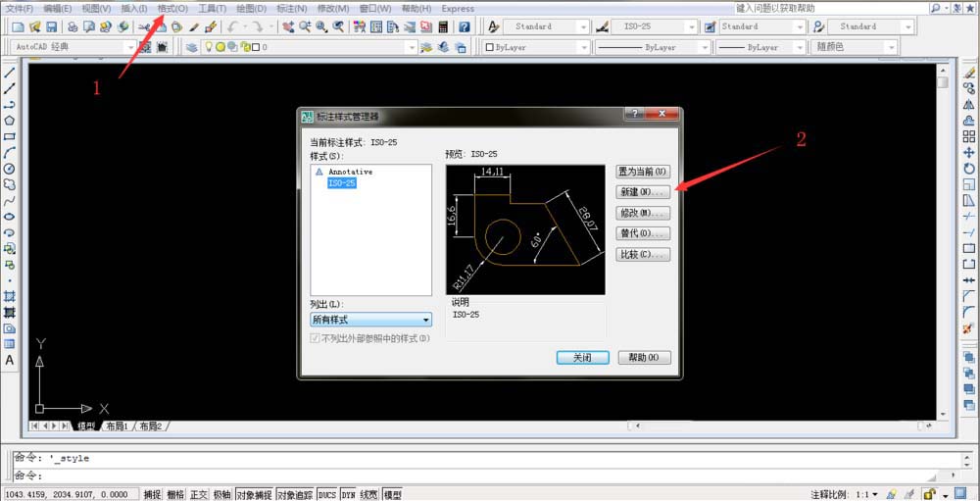Click the 置为当前(U) button
980x501 pixels.
click(x=643, y=172)
